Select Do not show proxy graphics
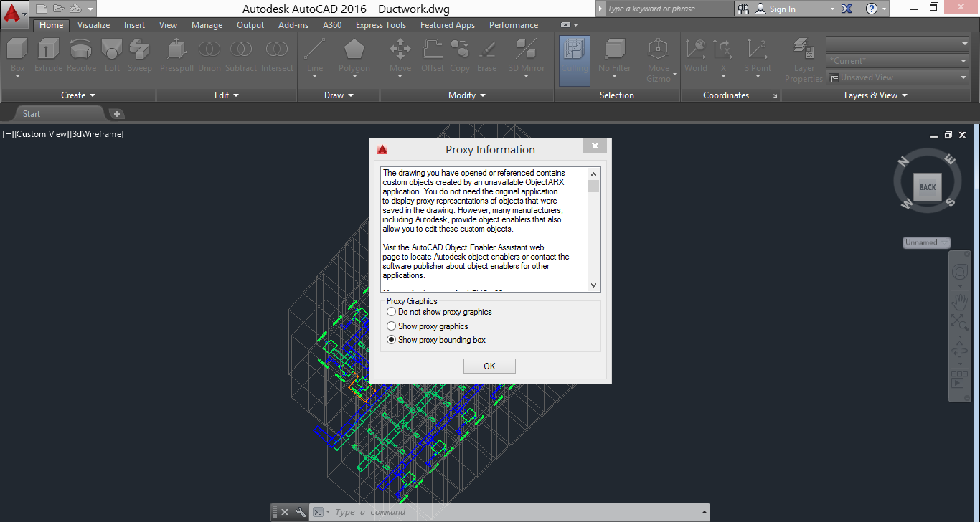The width and height of the screenshot is (980, 522). pos(392,312)
